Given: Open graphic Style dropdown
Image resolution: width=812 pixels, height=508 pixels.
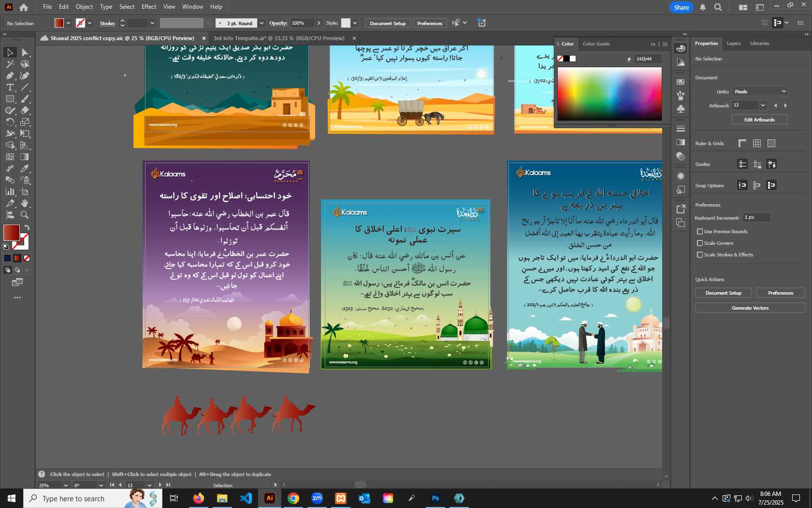Looking at the screenshot, I should pos(355,23).
